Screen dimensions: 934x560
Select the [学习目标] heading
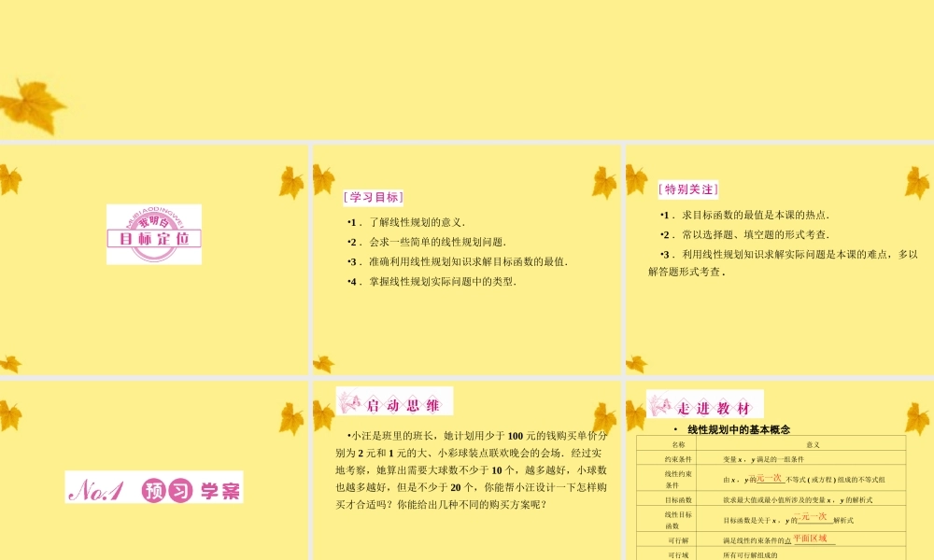point(374,197)
